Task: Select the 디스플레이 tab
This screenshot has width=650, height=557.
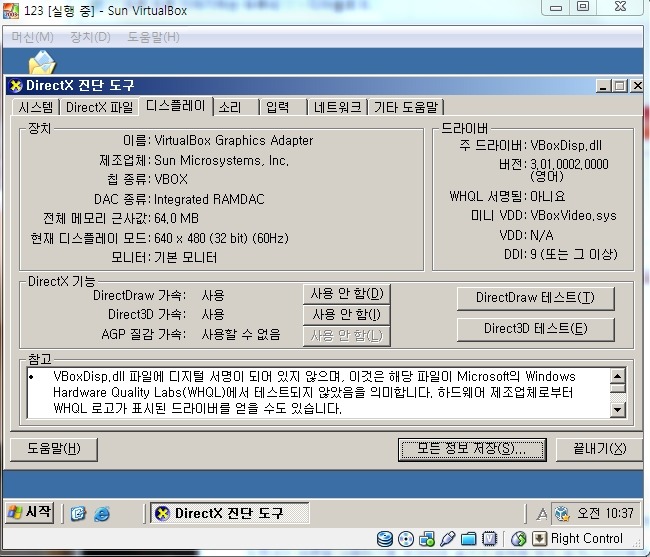Action: click(x=176, y=106)
